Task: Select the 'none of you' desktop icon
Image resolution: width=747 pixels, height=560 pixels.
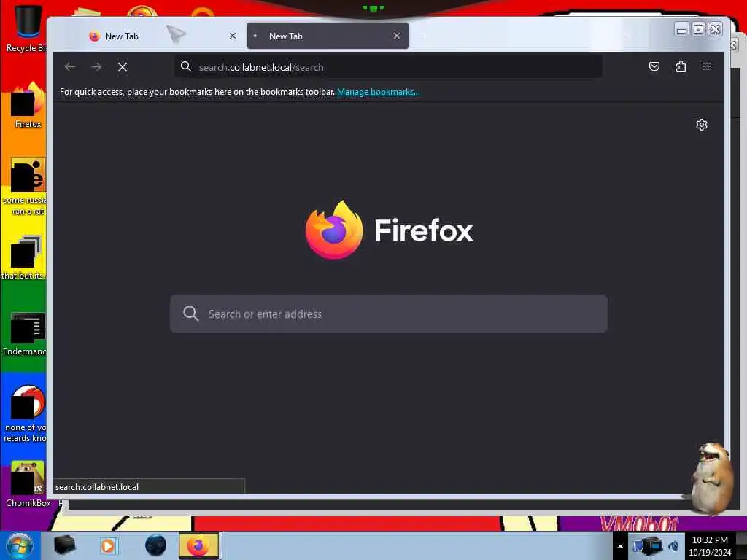Action: tap(26, 413)
